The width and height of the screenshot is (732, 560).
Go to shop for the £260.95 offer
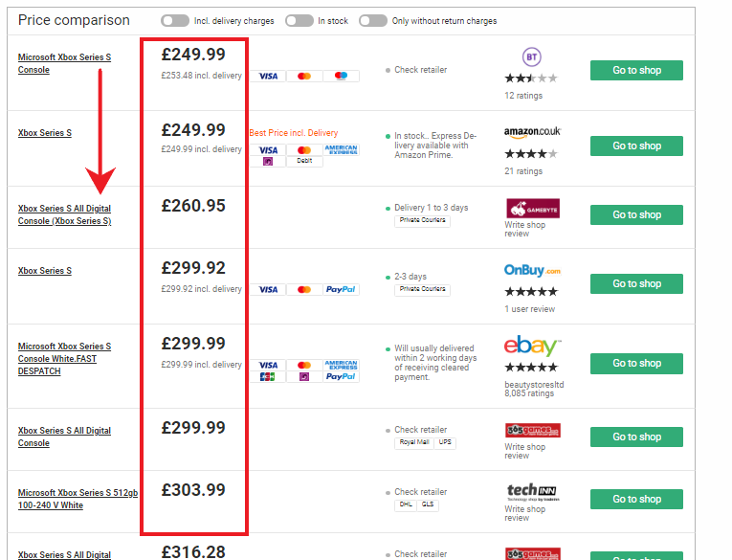point(636,214)
